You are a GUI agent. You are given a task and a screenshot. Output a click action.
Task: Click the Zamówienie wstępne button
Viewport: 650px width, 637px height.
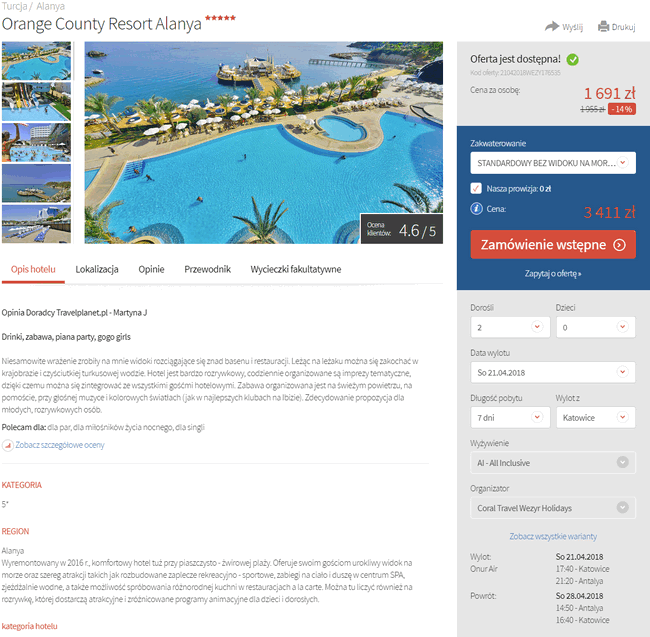pos(553,245)
